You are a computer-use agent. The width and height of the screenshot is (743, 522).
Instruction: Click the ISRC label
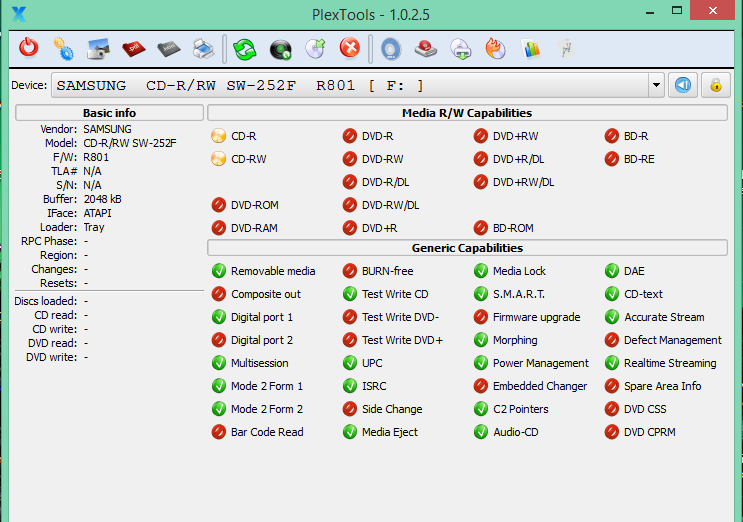point(374,386)
